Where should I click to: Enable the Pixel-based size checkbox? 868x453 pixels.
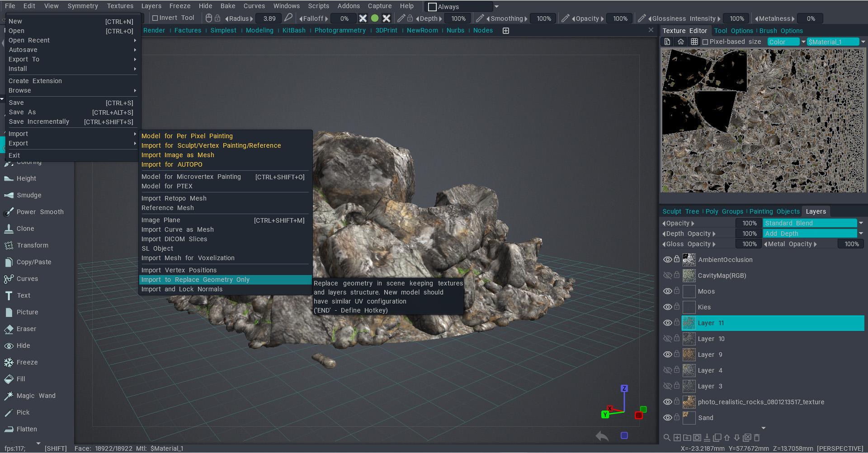(705, 42)
